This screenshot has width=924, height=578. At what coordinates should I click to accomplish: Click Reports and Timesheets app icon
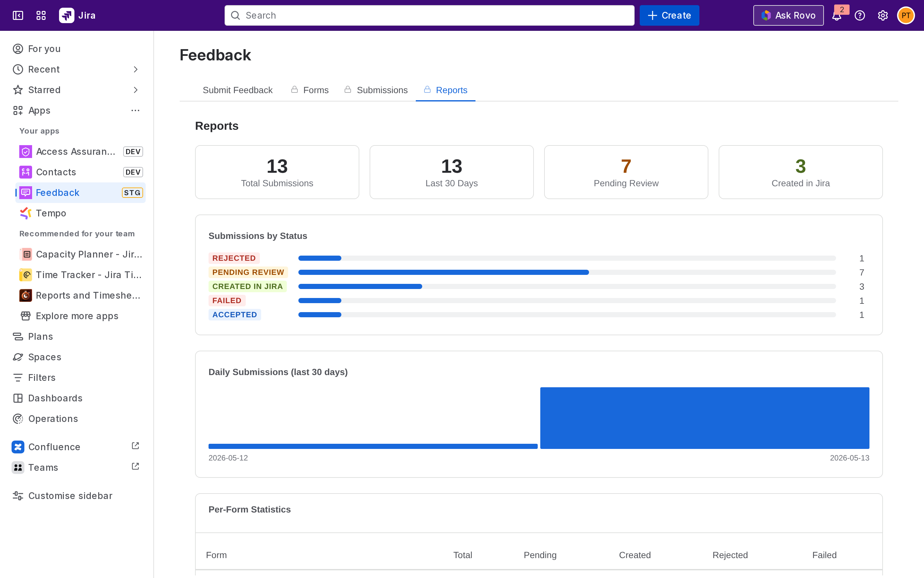click(26, 295)
